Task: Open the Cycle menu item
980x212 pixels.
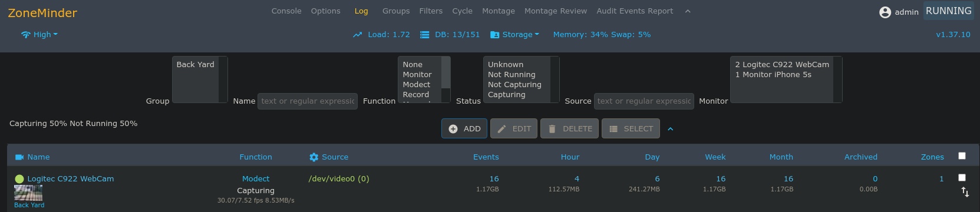Action: 462,11
